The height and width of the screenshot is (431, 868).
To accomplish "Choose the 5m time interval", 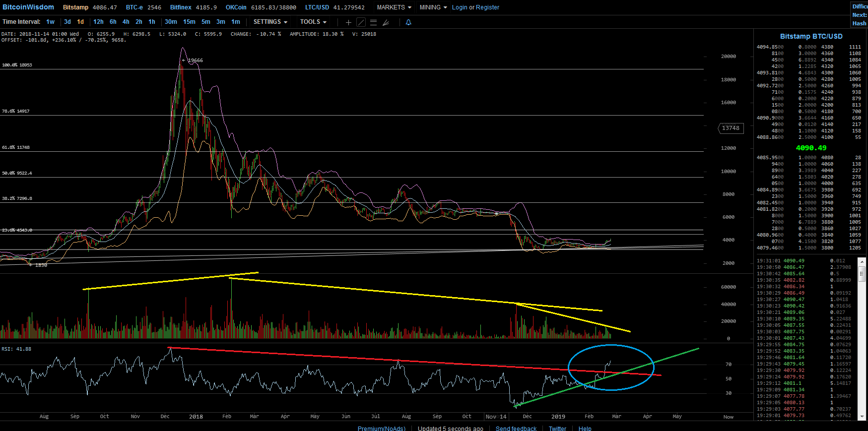I will coord(206,22).
